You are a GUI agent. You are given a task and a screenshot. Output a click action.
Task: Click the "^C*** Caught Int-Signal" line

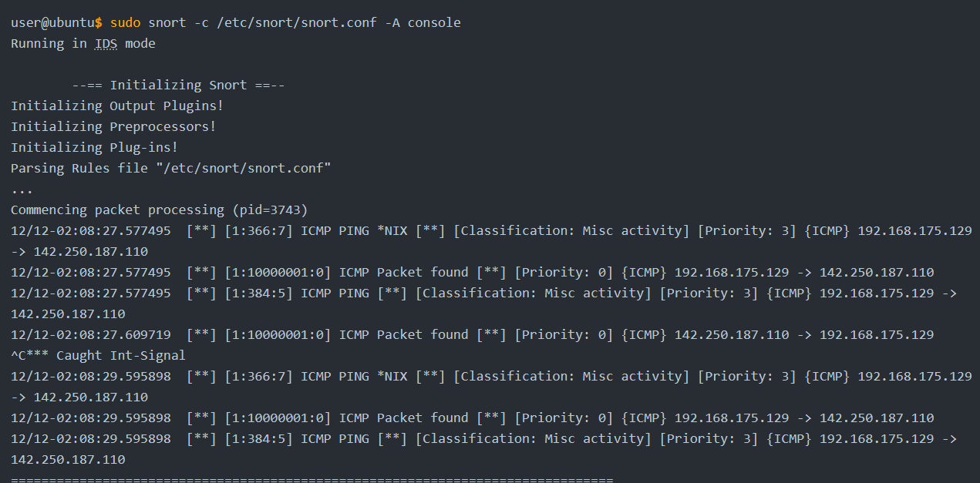(98, 355)
